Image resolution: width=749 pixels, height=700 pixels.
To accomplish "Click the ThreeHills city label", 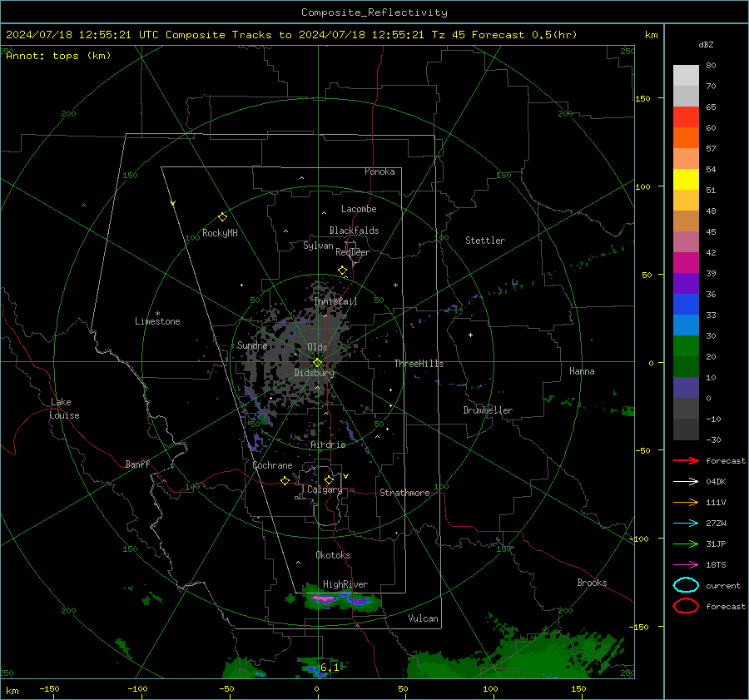I will pos(419,364).
